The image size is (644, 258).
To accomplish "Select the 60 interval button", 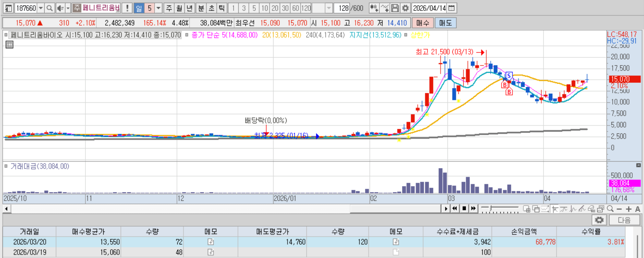I will [x=295, y=8].
